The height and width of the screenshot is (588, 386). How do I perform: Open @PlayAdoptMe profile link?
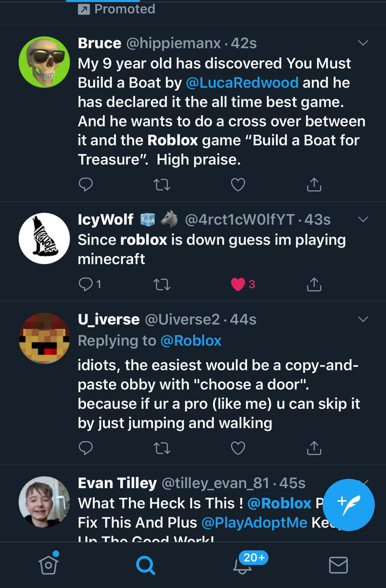click(254, 522)
